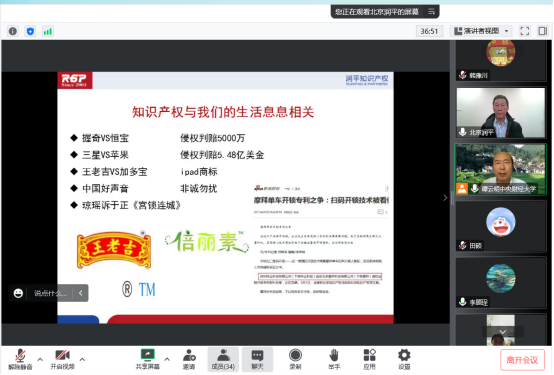Open the members (34) panel

(x=223, y=359)
